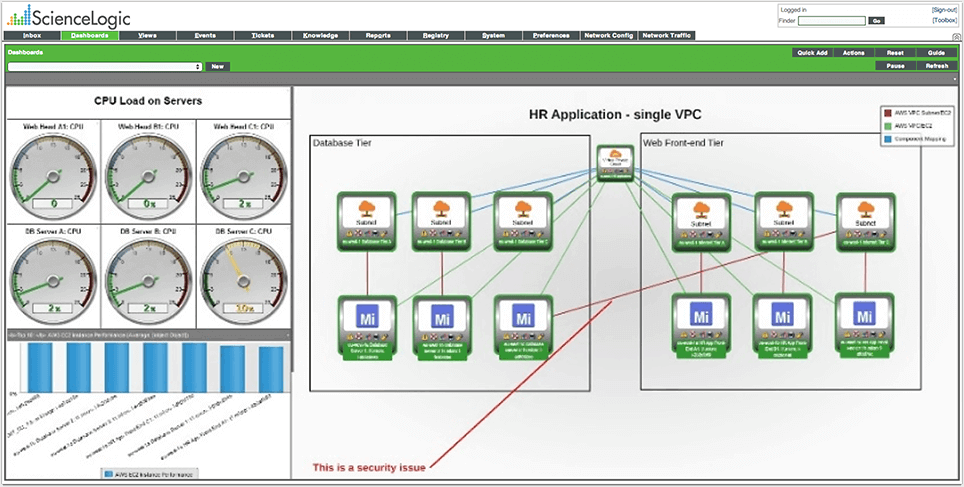
Task: Click the Quick Add button
Action: [812, 53]
